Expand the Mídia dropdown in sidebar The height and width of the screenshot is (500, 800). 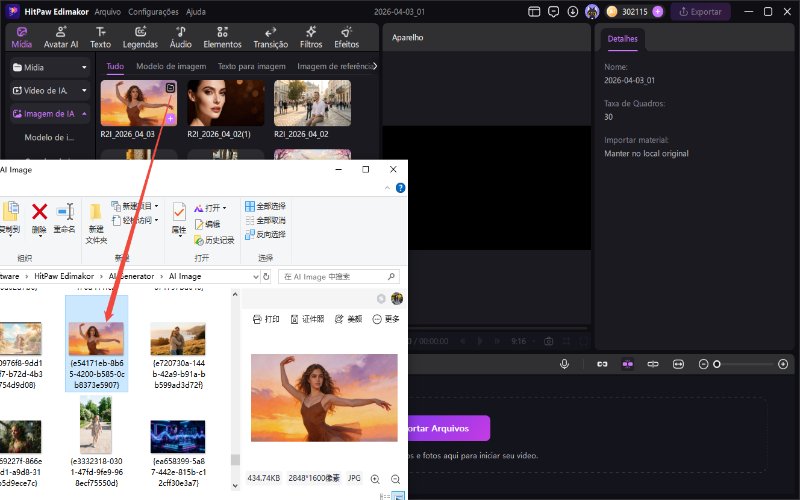tap(84, 66)
